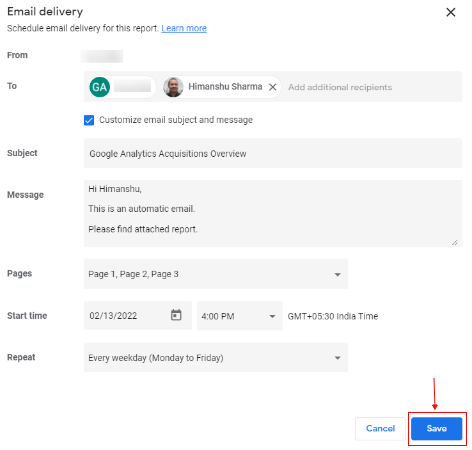
Task: Remove Himanshu Sharma recipient chip
Action: 273,87
